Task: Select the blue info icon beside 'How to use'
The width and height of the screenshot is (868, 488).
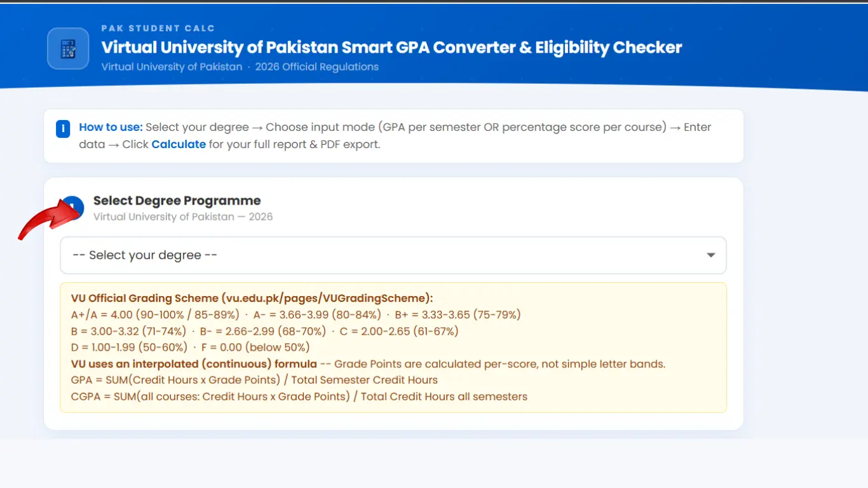Action: pyautogui.click(x=63, y=128)
